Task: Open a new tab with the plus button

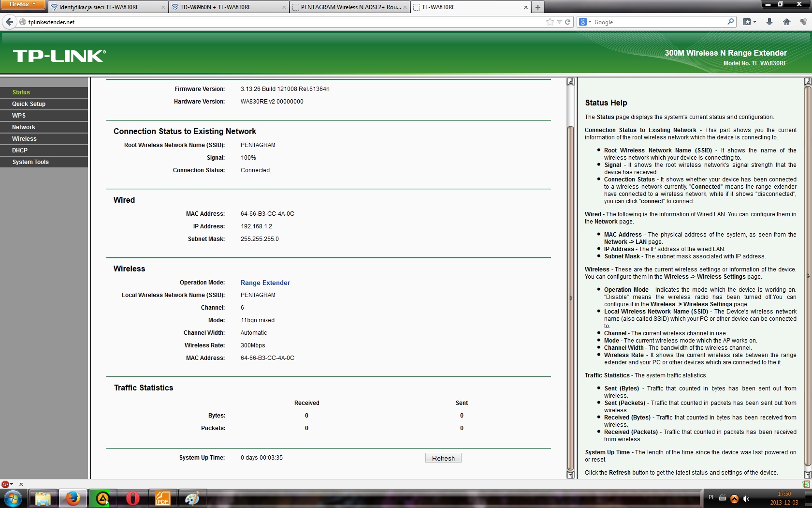Action: pyautogui.click(x=537, y=7)
